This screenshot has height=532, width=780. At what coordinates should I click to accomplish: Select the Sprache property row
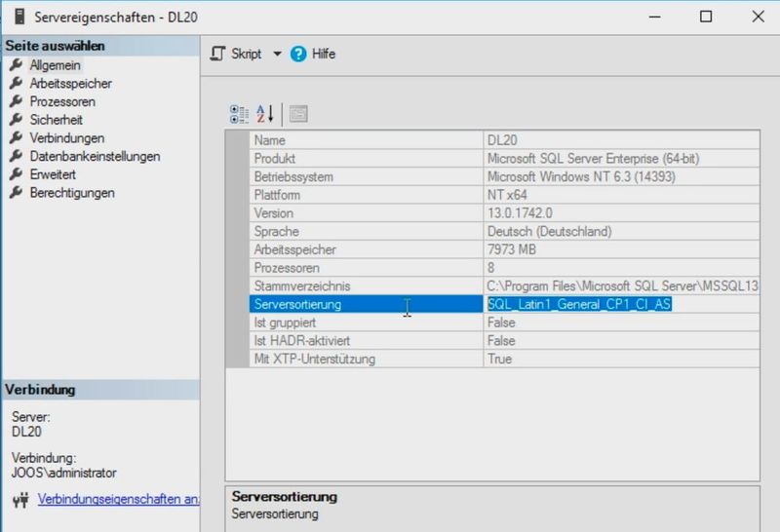point(504,231)
